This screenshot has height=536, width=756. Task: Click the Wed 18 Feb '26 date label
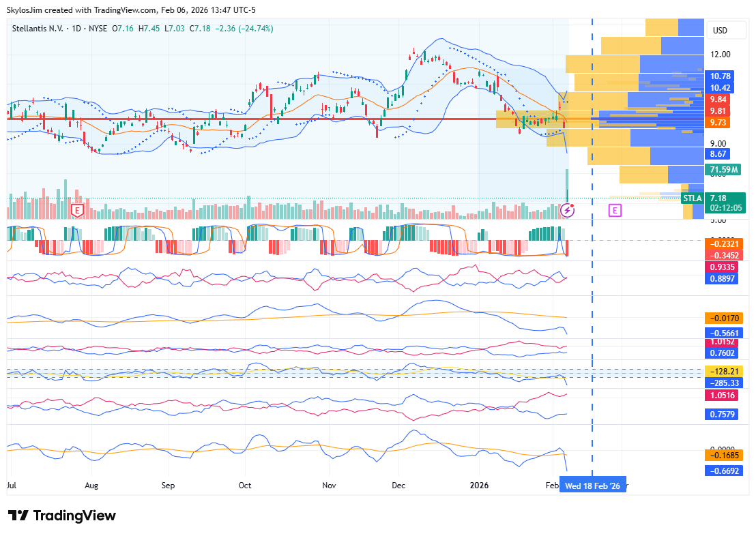click(x=592, y=486)
